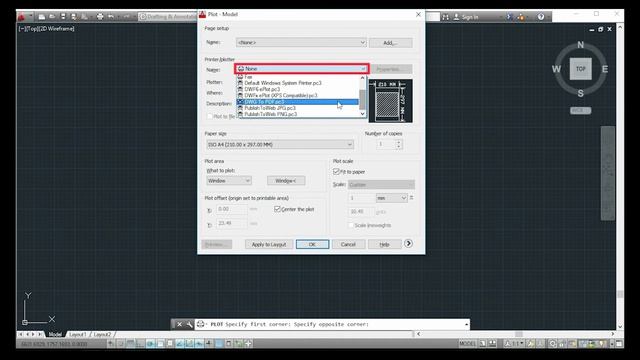Click the command line close X icon
Viewport: 640px width, 360px height.
coord(179,324)
